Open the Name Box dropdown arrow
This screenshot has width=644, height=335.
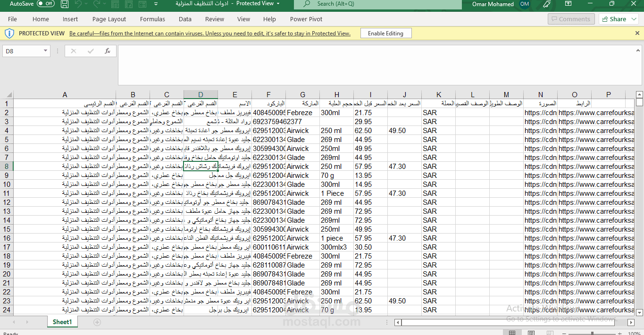point(45,51)
